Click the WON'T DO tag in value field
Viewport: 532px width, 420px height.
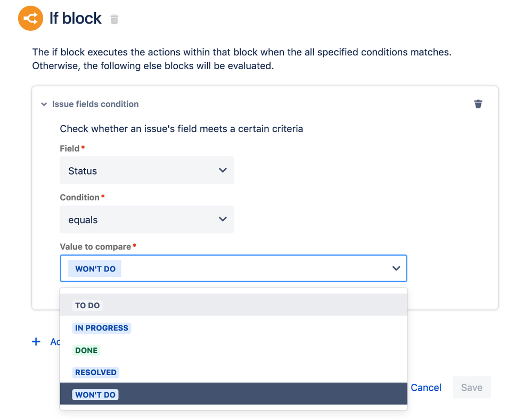point(95,269)
